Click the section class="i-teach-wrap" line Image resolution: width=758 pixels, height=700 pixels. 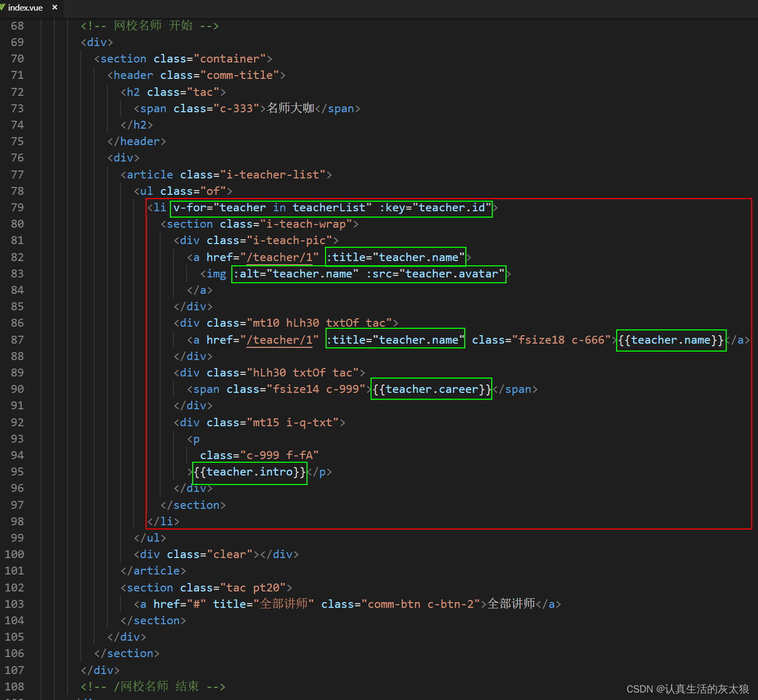pos(259,224)
